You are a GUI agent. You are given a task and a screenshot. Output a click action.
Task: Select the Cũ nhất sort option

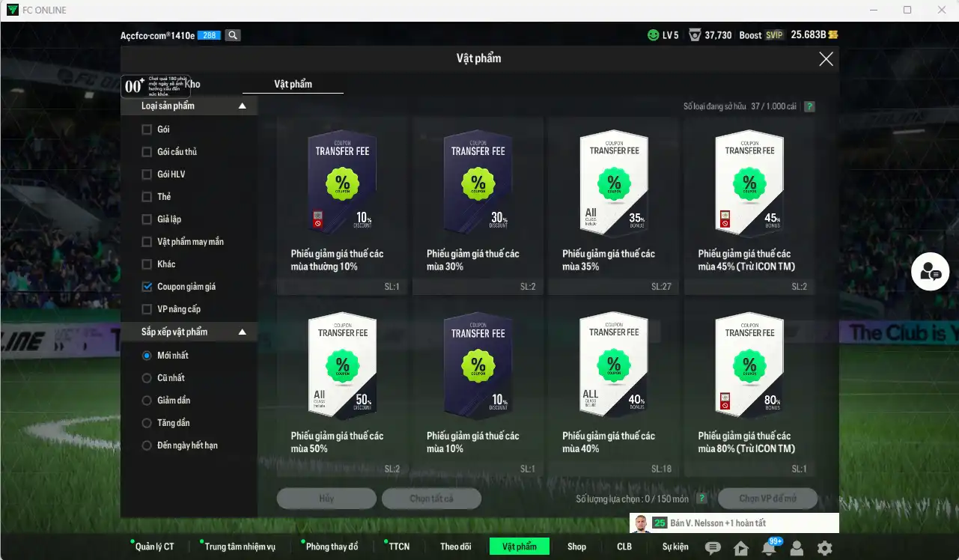pos(147,378)
